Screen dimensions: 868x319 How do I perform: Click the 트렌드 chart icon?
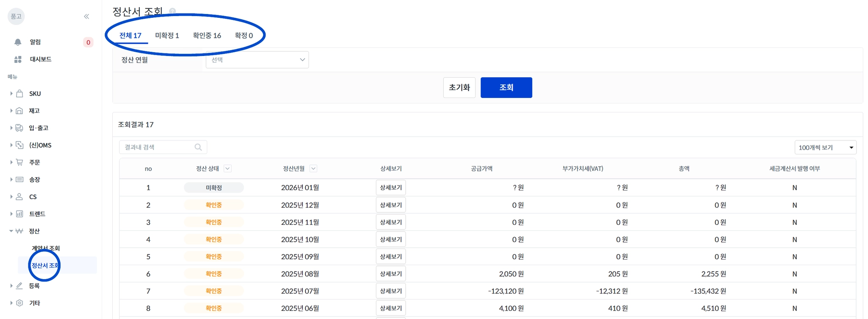(19, 214)
